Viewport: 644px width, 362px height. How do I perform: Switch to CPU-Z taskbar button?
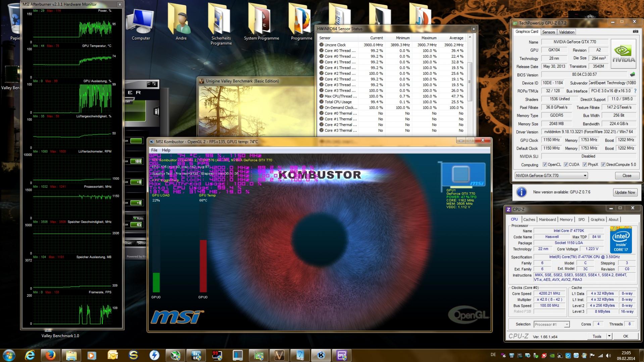342,355
